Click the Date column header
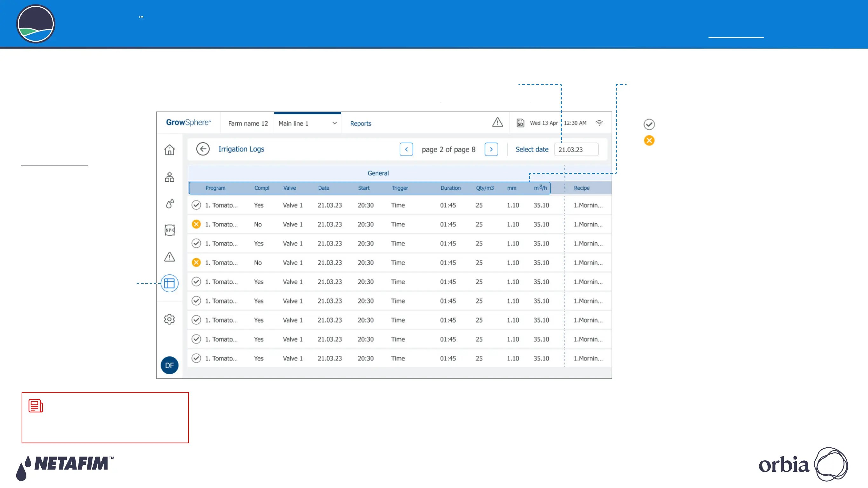This screenshot has width=868, height=488. click(323, 188)
